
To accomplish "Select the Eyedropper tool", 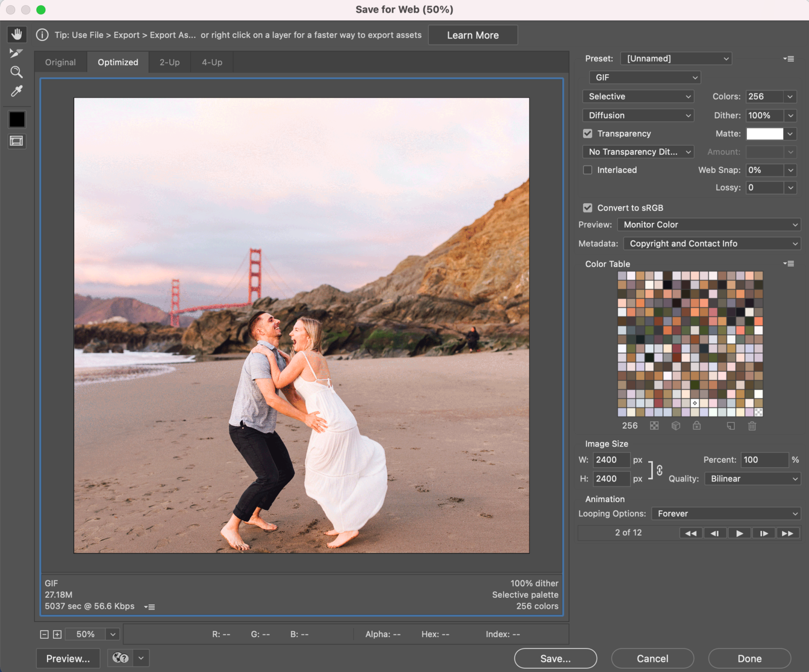I will (x=16, y=92).
